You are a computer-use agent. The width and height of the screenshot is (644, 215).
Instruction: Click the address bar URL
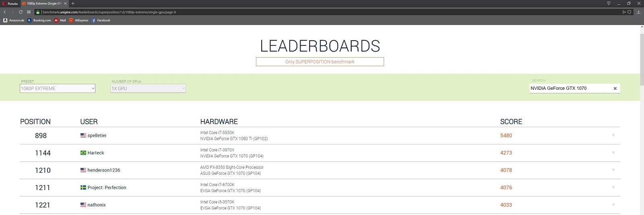point(109,12)
